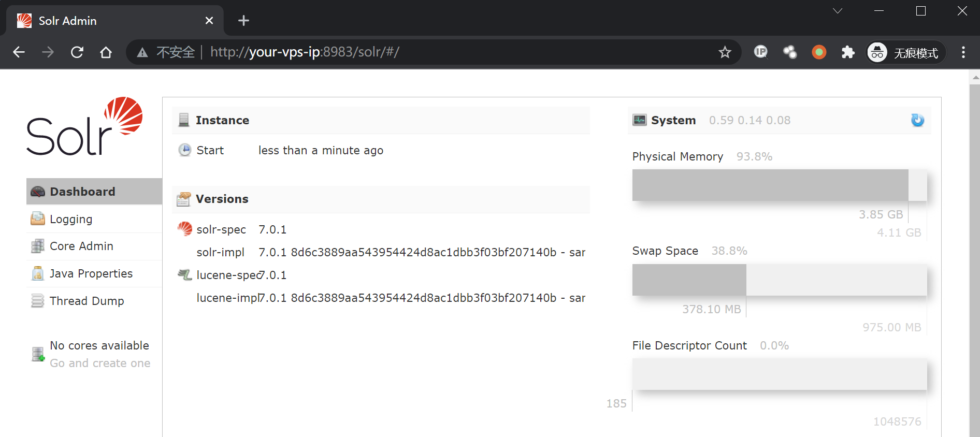The image size is (980, 437).
Task: Open a new browser tab
Action: [x=243, y=21]
